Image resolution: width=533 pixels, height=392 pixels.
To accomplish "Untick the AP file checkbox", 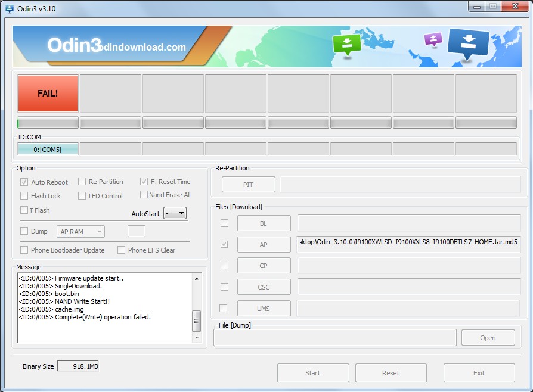I will click(224, 244).
